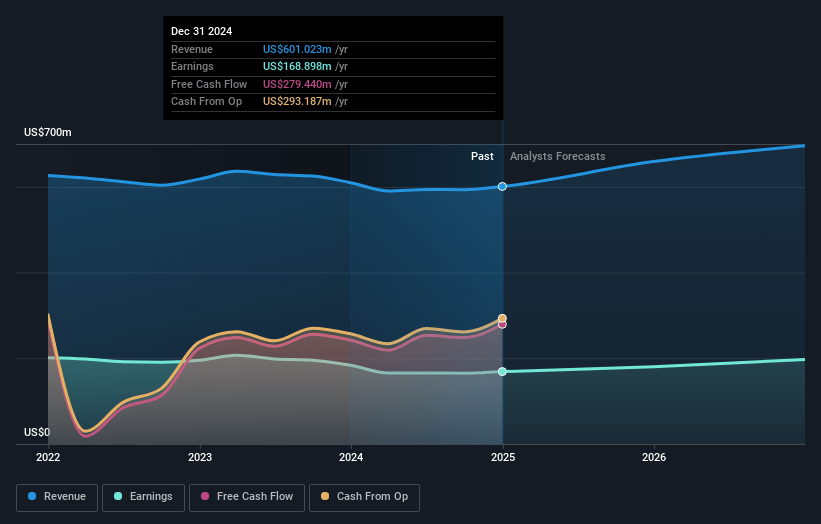Image resolution: width=821 pixels, height=524 pixels.
Task: Click the US$279.440m free cash flow value
Action: pyautogui.click(x=297, y=84)
